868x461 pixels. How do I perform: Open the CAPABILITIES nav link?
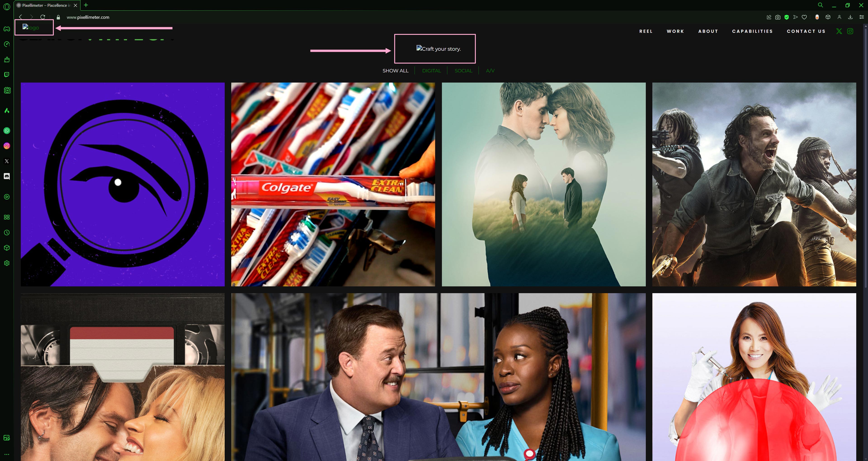752,31
